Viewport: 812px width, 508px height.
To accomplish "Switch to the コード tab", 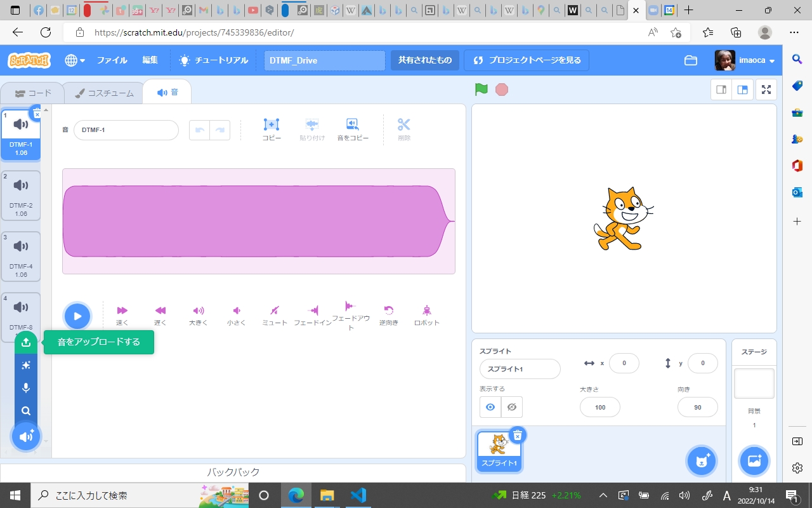I will [33, 93].
